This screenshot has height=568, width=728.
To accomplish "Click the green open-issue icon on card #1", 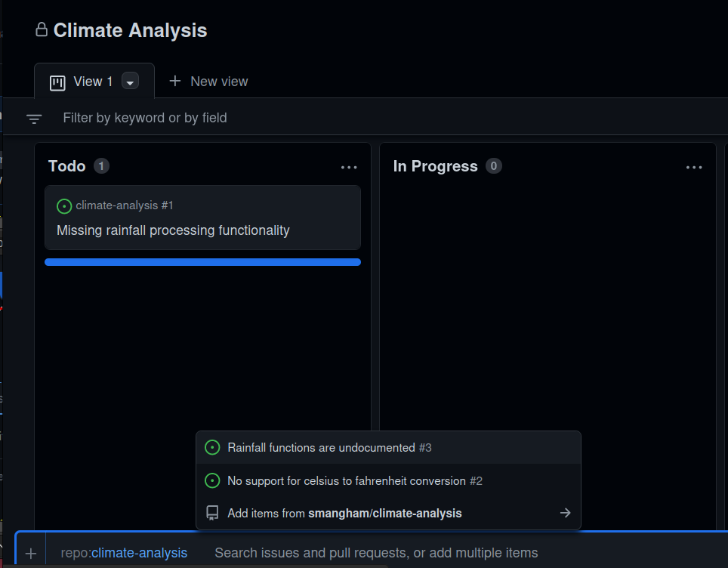I will (x=64, y=205).
